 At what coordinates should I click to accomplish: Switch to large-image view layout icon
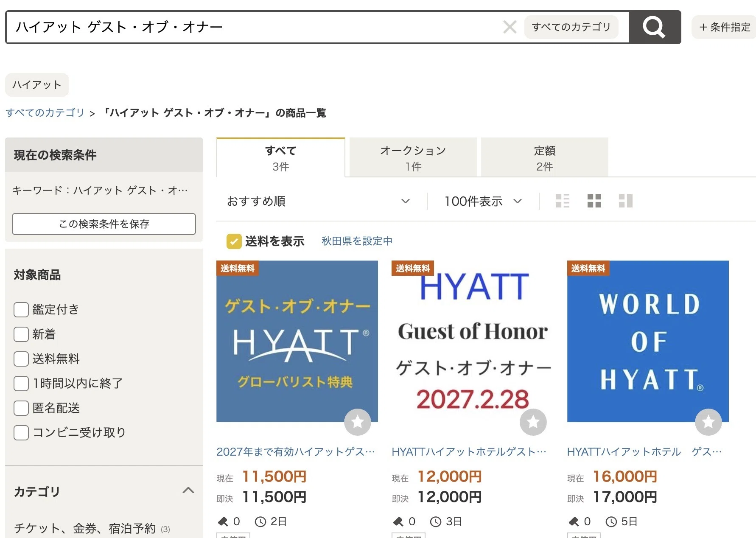coord(626,201)
